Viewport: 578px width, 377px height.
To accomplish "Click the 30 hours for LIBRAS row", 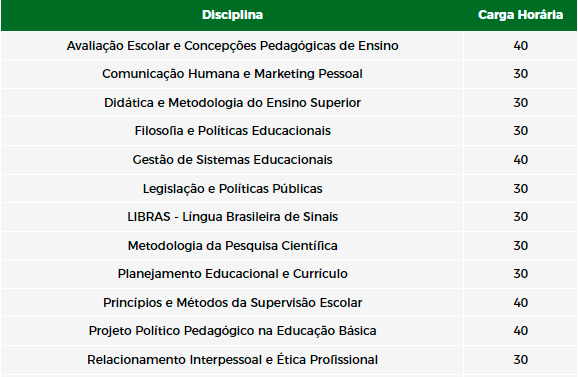I will point(520,217).
